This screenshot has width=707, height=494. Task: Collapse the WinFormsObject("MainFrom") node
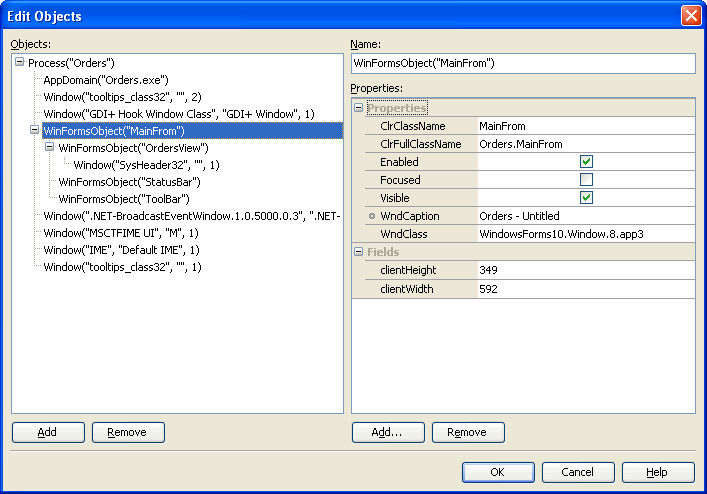(35, 130)
